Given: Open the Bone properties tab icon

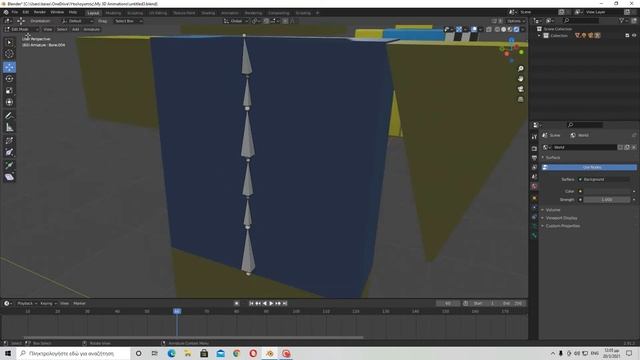Looking at the screenshot, I should (534, 236).
